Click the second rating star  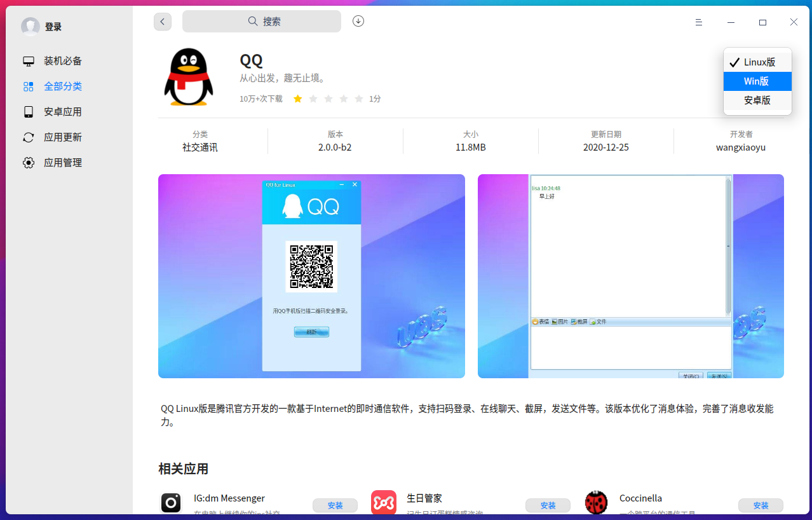coord(313,99)
